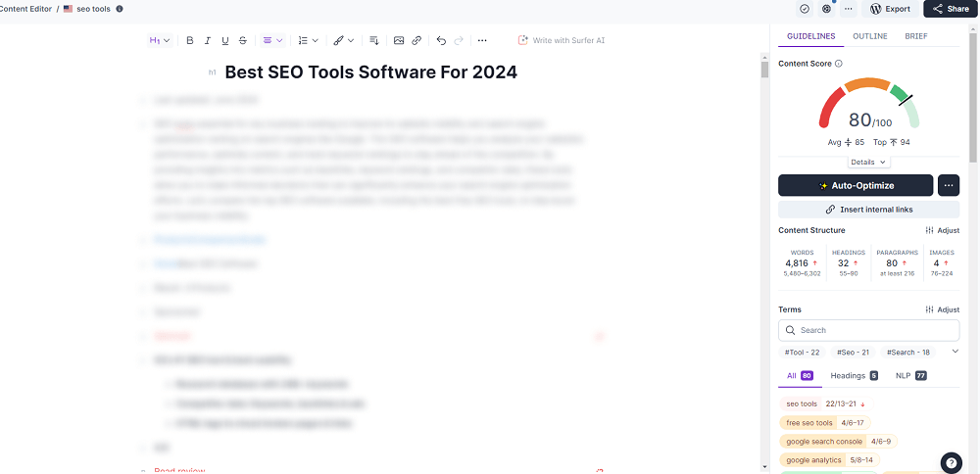Expand the Details dropdown under score
Screen dimensions: 980x474
coord(868,162)
